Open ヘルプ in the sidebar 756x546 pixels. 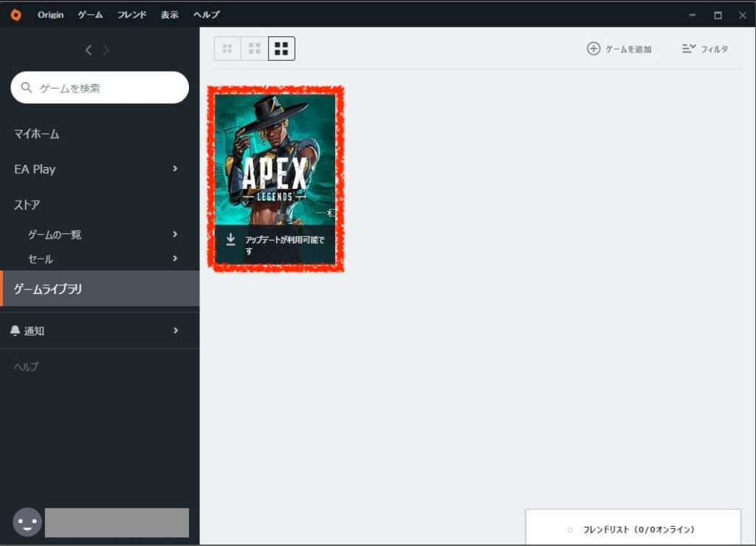pyautogui.click(x=26, y=366)
